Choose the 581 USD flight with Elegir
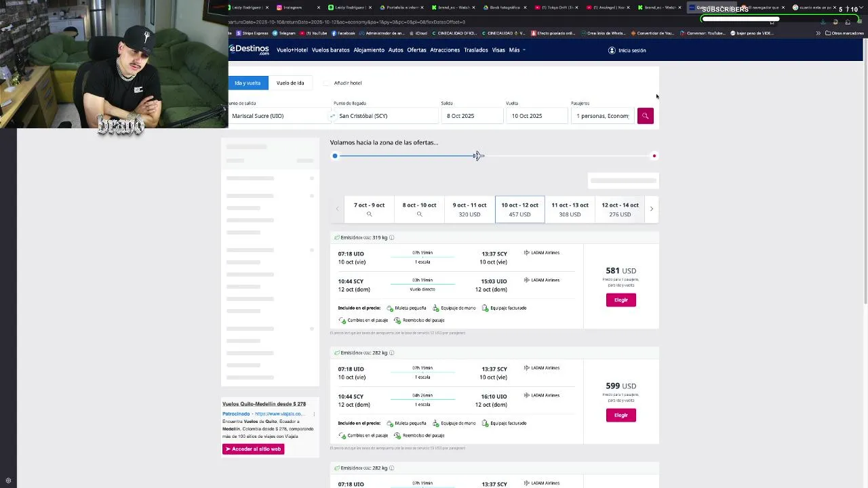Image resolution: width=868 pixels, height=488 pixels. (621, 300)
